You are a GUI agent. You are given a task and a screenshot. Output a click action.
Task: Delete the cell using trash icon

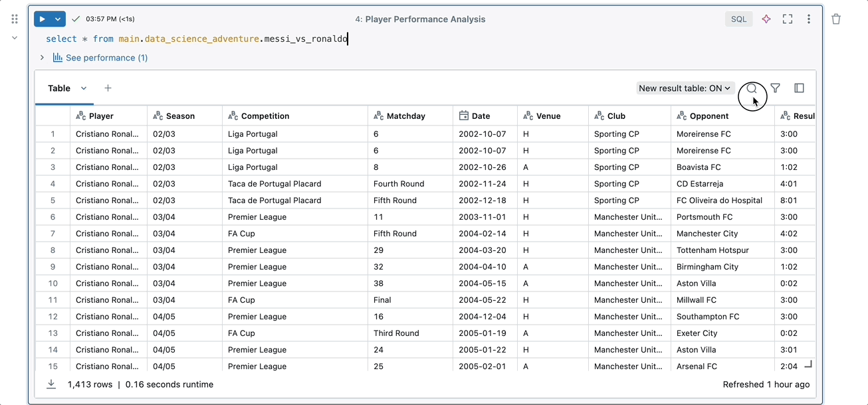[x=836, y=19]
